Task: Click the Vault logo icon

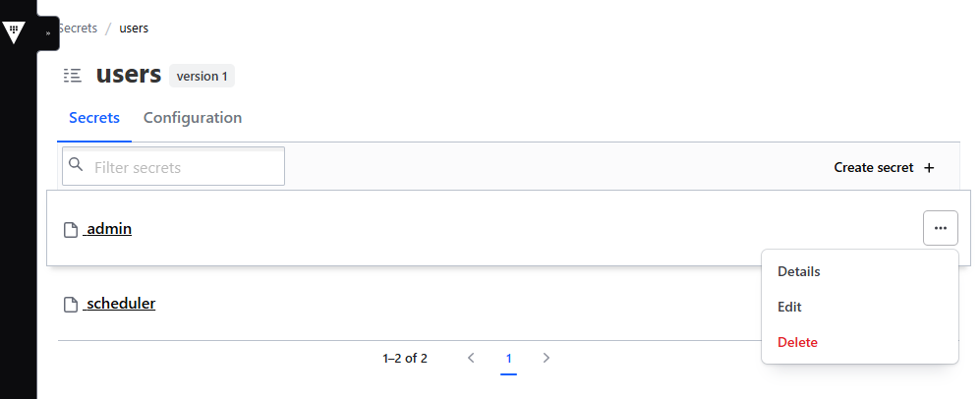Action: [x=14, y=31]
